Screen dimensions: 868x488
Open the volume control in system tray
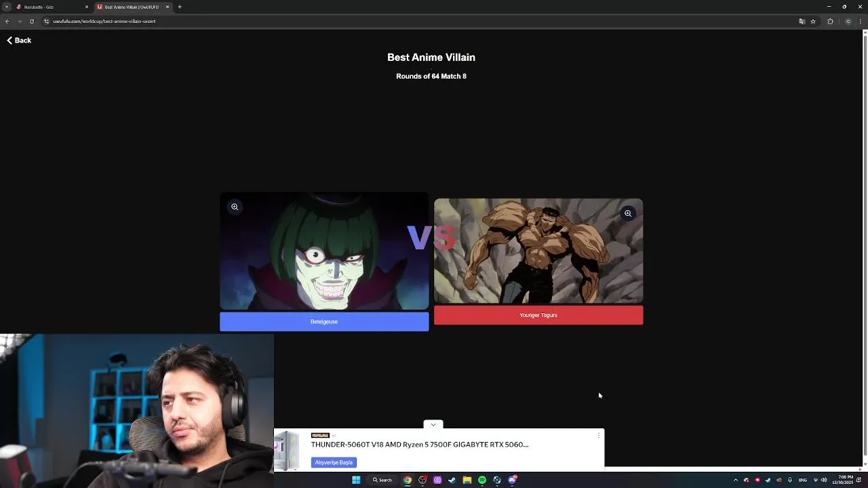click(824, 480)
